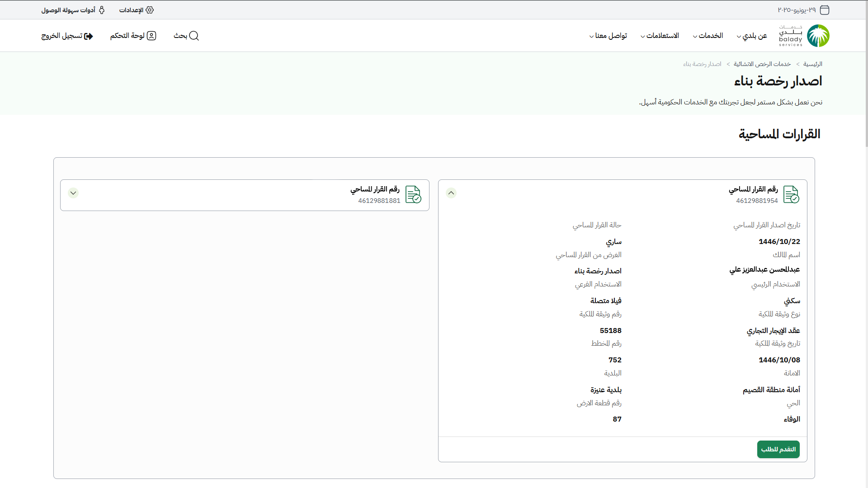
Task: Click document icon of decision 46129881881
Action: click(413, 194)
